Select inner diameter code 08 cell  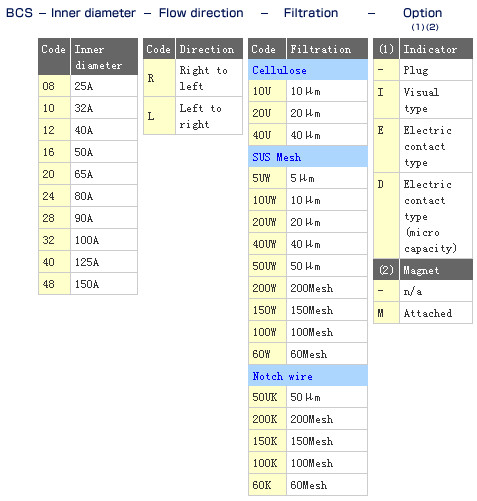[54, 86]
